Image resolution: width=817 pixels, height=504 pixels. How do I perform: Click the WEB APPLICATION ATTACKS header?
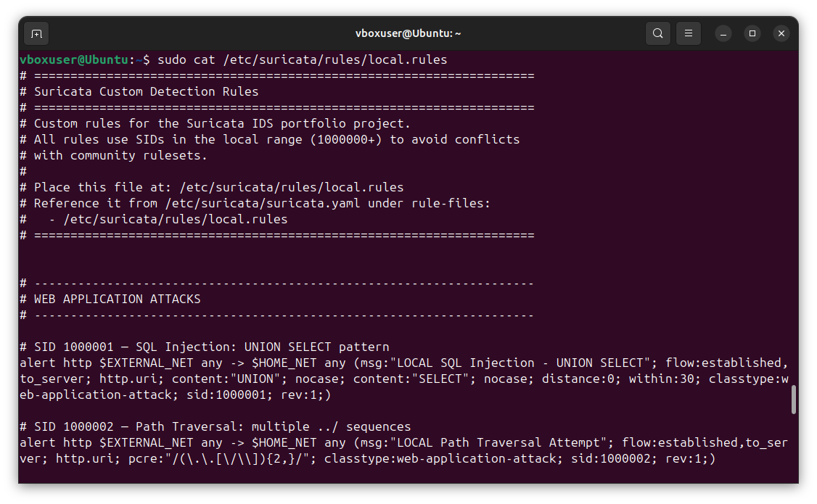click(116, 298)
